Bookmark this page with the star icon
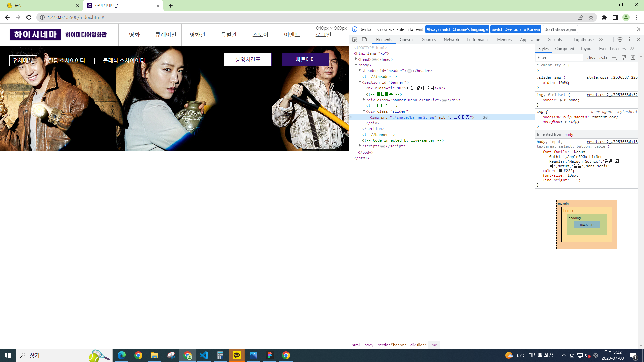 coord(591,17)
